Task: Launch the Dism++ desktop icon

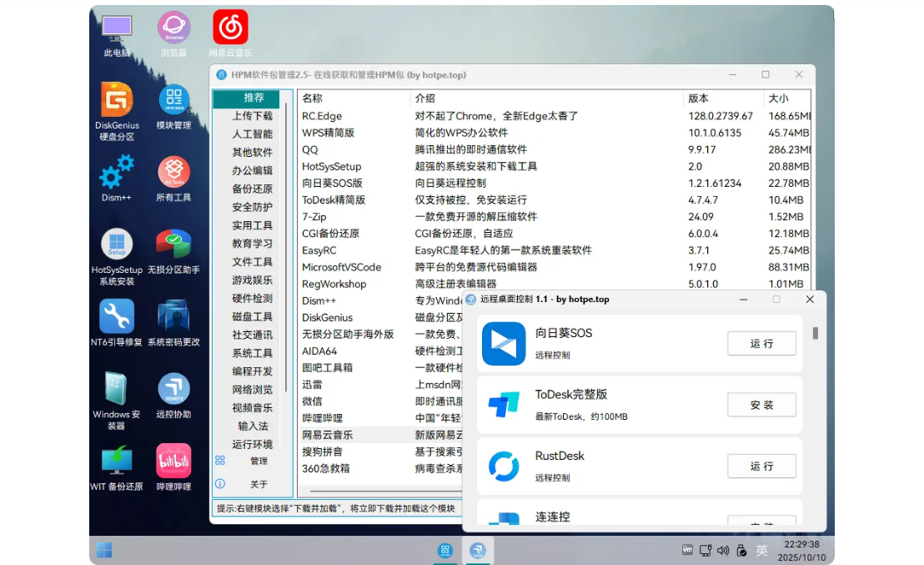Action: [x=117, y=179]
